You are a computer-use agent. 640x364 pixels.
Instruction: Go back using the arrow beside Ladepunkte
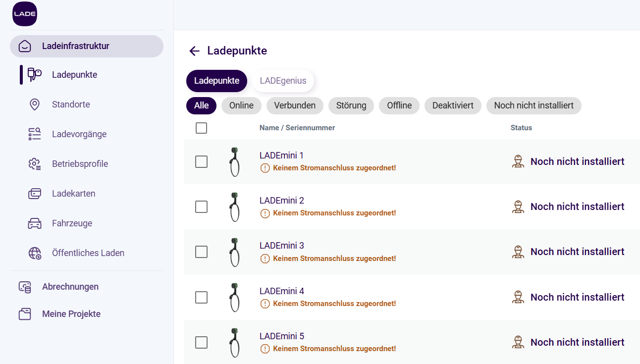click(x=194, y=51)
